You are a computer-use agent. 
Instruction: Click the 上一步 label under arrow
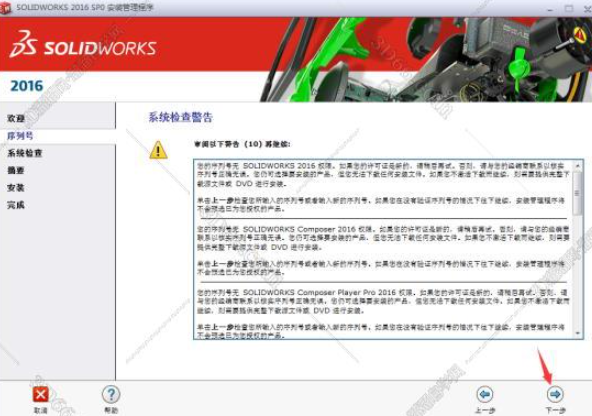(x=485, y=410)
